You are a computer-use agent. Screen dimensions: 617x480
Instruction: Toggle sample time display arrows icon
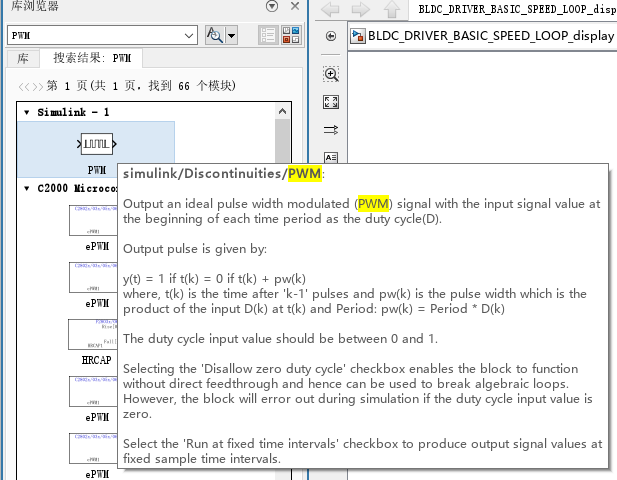tap(331, 130)
